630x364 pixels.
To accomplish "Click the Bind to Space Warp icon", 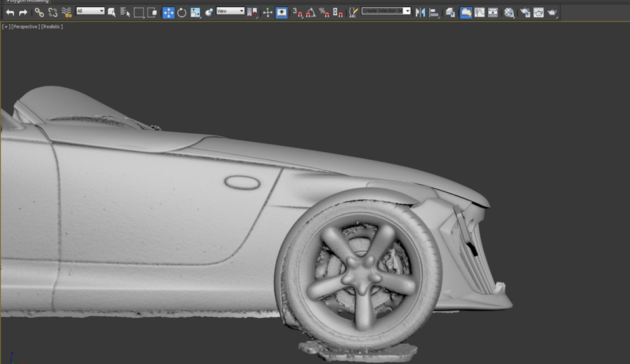I will coord(66,12).
